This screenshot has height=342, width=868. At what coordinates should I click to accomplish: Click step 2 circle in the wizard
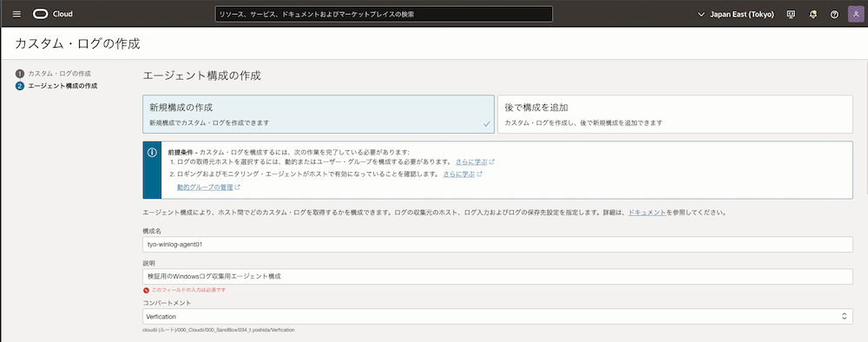point(20,86)
